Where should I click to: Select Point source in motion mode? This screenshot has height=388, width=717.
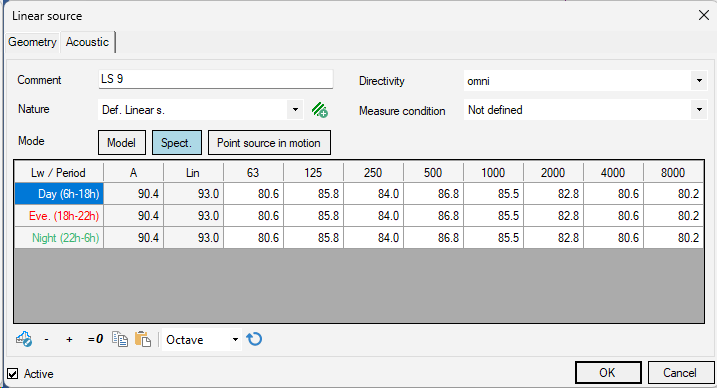click(x=269, y=143)
